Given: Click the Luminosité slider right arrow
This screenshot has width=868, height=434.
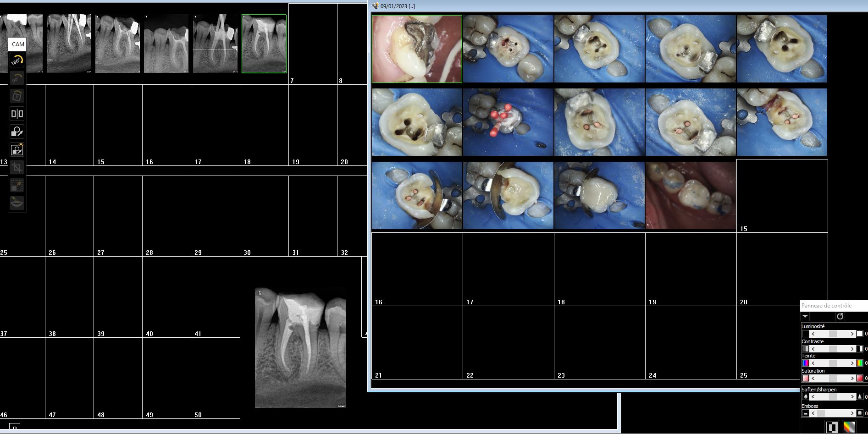Looking at the screenshot, I should (x=852, y=334).
